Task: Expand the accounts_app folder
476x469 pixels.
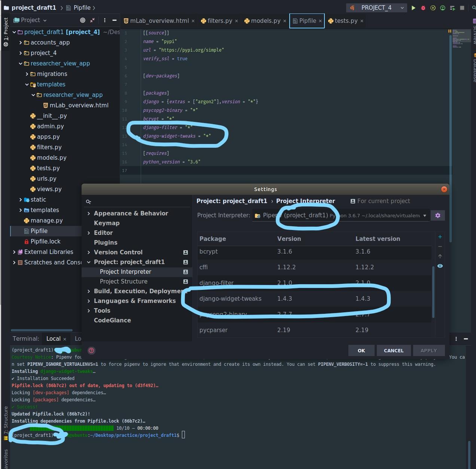Action: [x=21, y=42]
